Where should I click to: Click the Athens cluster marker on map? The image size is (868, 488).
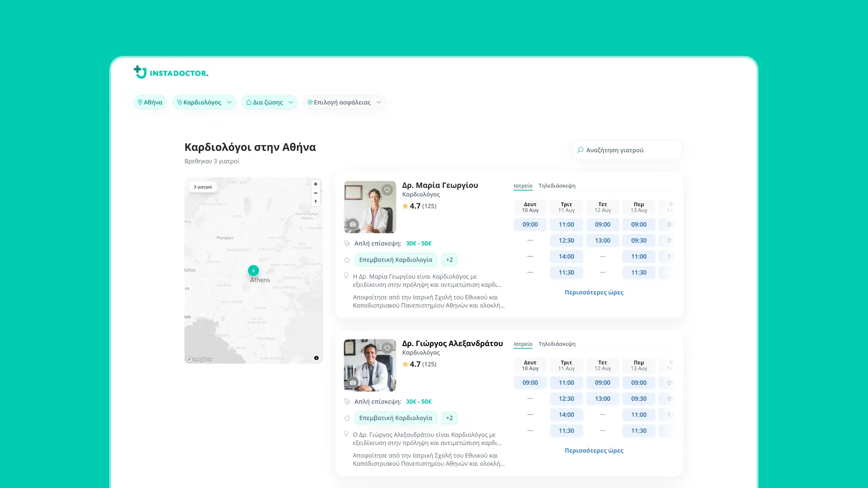coord(253,271)
